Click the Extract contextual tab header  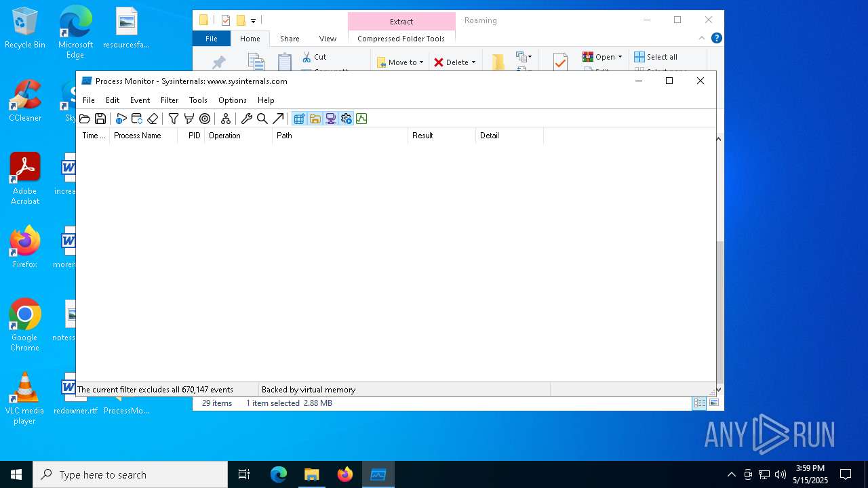pyautogui.click(x=401, y=21)
